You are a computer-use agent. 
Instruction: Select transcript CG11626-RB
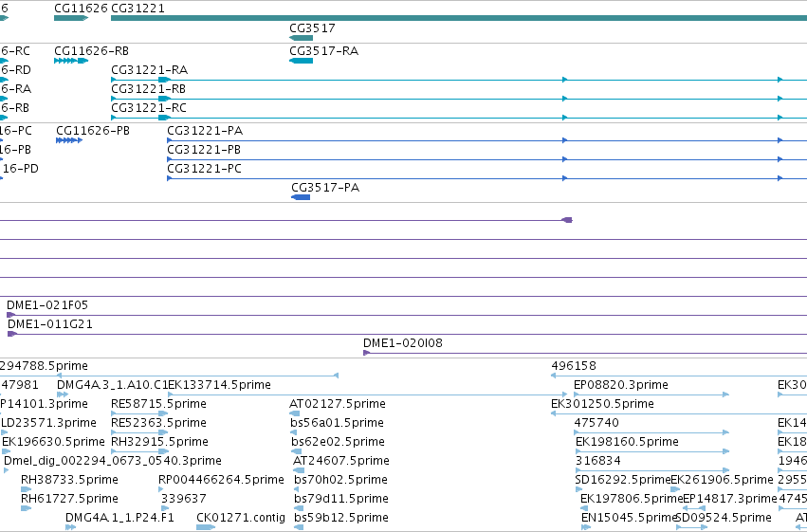click(x=92, y=51)
